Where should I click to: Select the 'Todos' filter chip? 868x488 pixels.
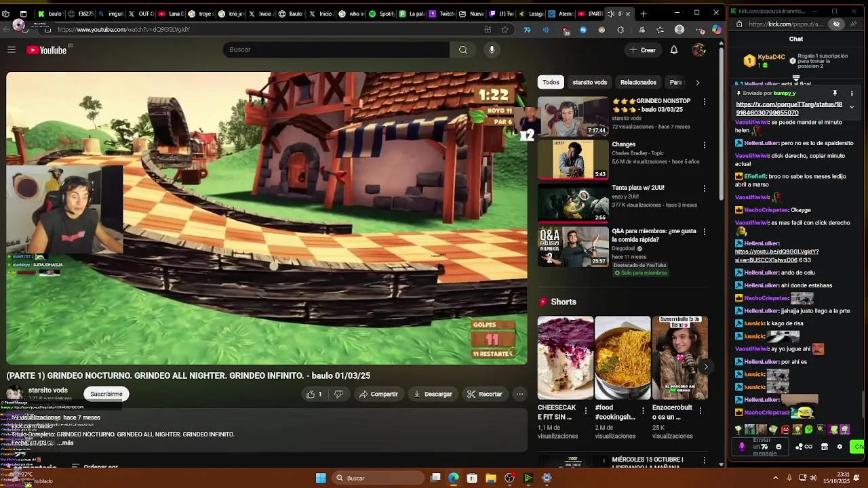pyautogui.click(x=551, y=82)
